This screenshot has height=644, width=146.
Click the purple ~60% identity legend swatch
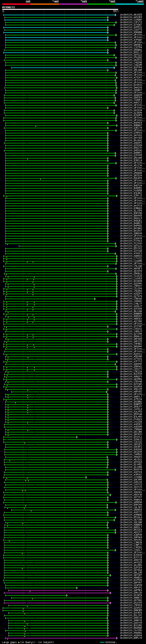pos(73,4)
